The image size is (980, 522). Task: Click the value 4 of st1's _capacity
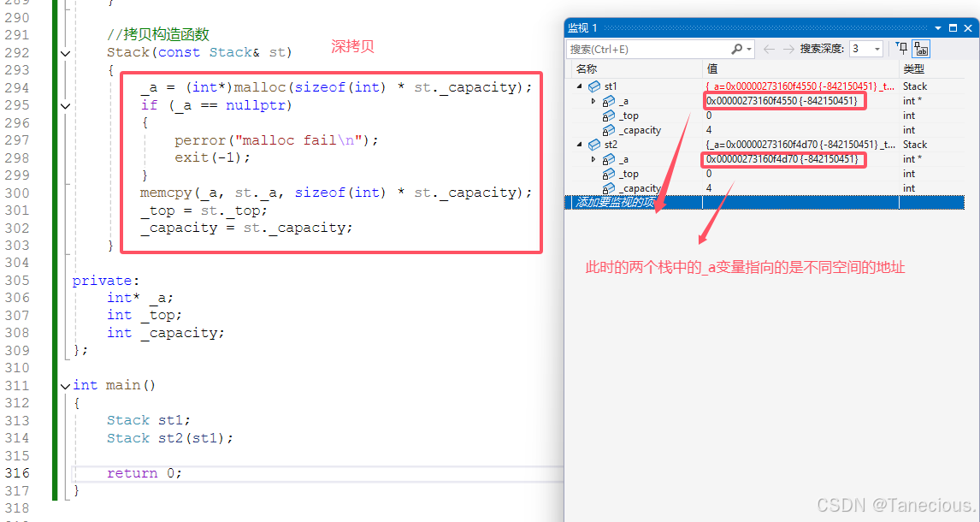(x=709, y=130)
